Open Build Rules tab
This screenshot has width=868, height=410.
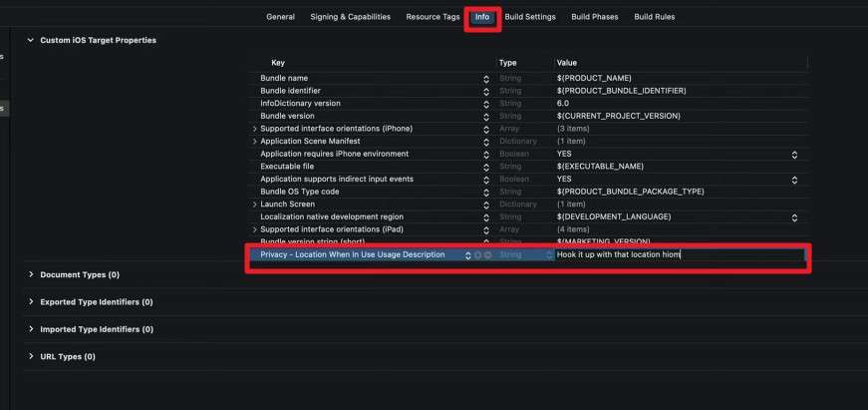(x=655, y=17)
